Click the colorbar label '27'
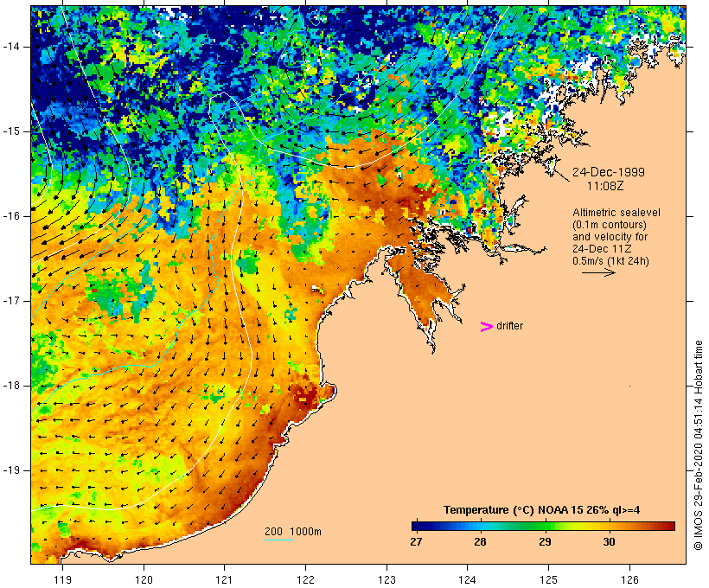 (x=416, y=541)
